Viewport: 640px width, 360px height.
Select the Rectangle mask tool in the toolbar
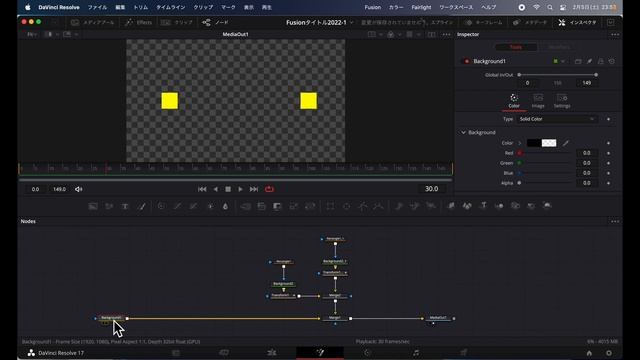330,206
